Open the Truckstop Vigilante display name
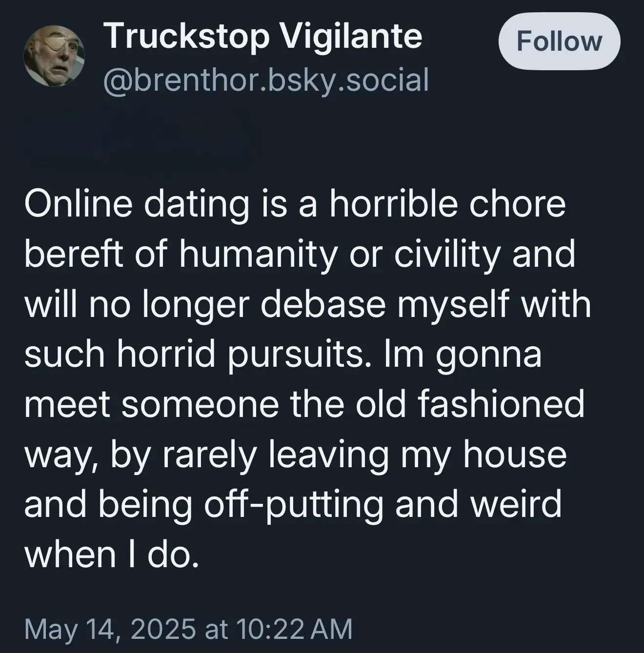The height and width of the screenshot is (653, 644). pyautogui.click(x=263, y=37)
